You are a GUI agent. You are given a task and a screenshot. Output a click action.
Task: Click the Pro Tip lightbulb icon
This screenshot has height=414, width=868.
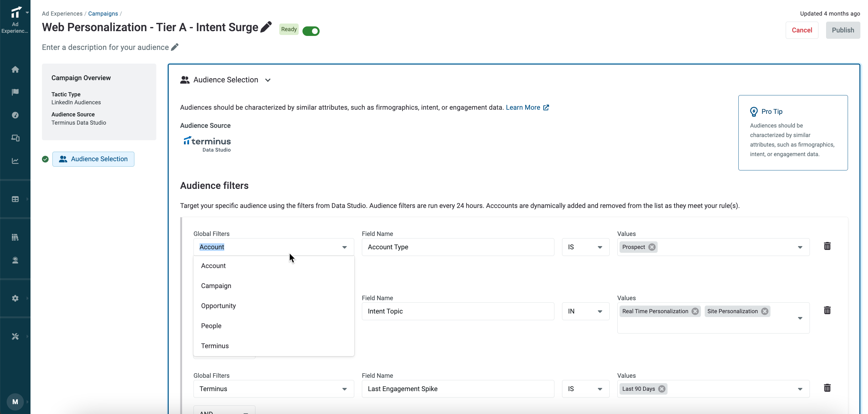(754, 112)
